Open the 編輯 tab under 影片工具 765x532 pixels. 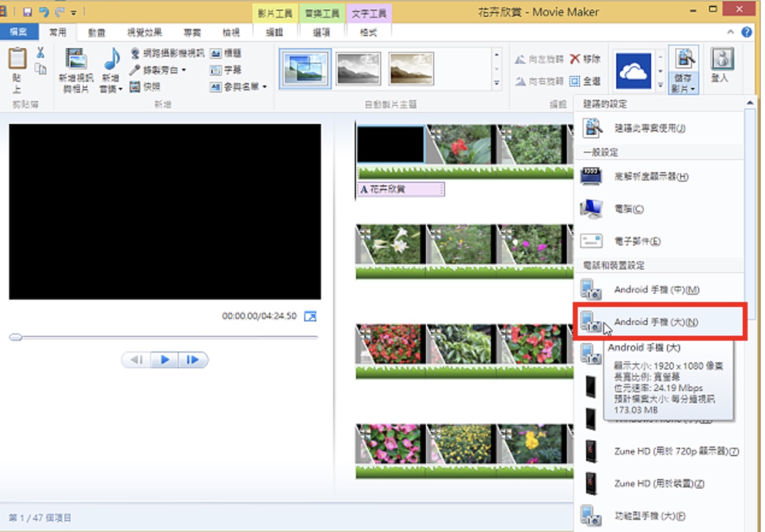pos(275,32)
